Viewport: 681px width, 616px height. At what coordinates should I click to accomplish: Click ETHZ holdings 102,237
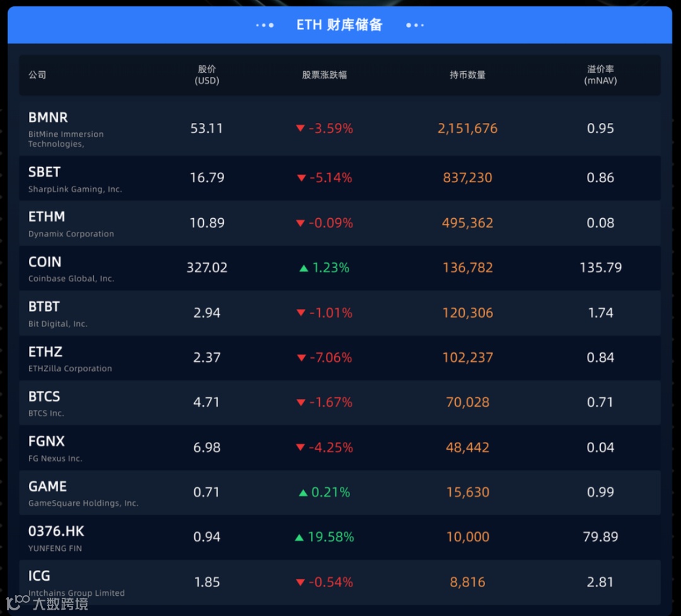click(467, 357)
